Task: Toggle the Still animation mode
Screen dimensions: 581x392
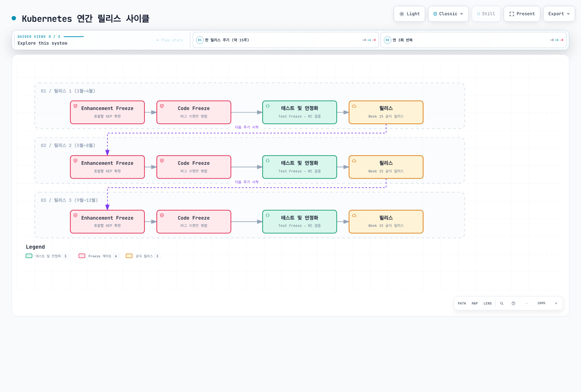Action: click(x=486, y=14)
